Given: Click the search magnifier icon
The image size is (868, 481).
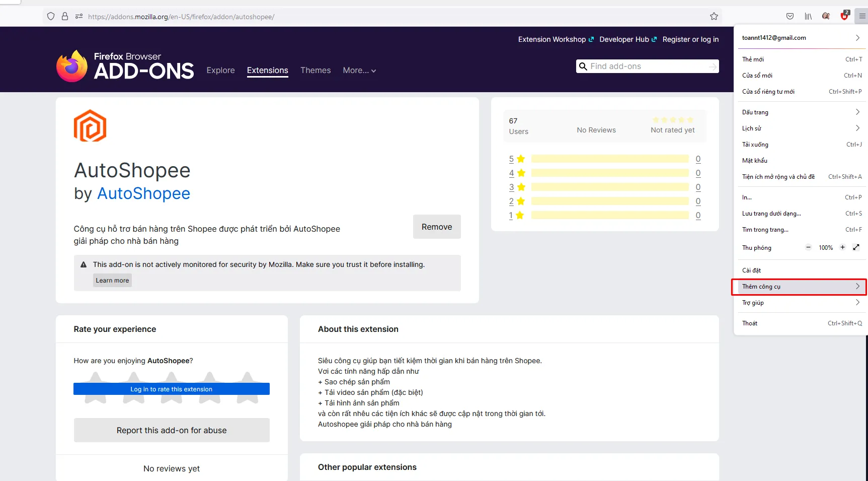Looking at the screenshot, I should (x=583, y=66).
